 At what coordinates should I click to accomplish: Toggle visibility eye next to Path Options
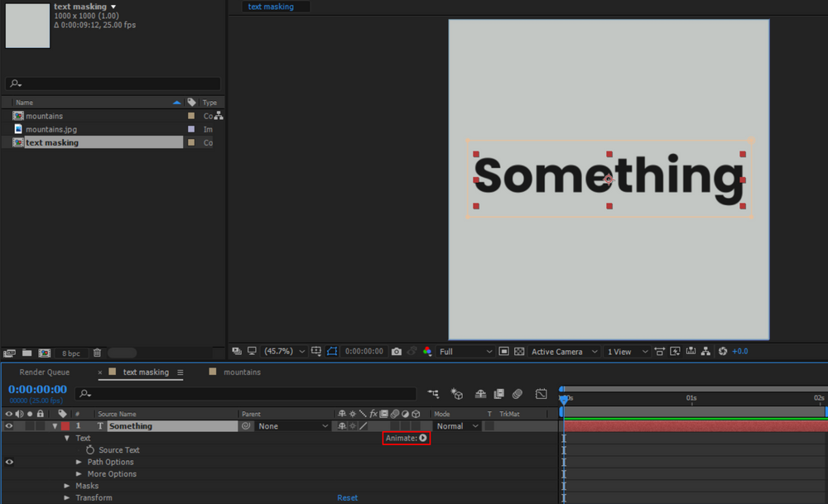8,462
